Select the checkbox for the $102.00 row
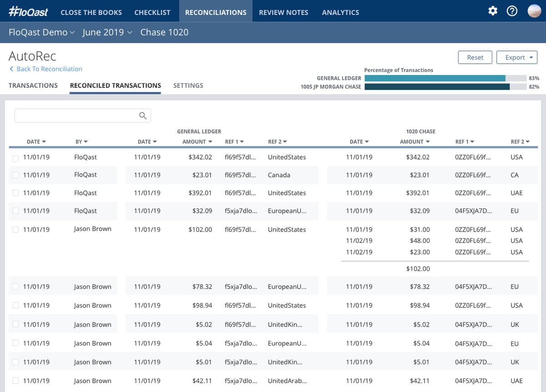Screen dimensions: 546x392 tap(16, 230)
